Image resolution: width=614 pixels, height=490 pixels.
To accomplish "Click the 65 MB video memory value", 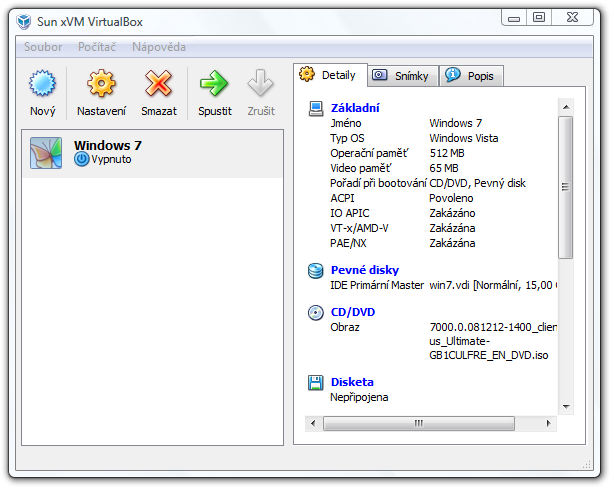I will [x=444, y=168].
